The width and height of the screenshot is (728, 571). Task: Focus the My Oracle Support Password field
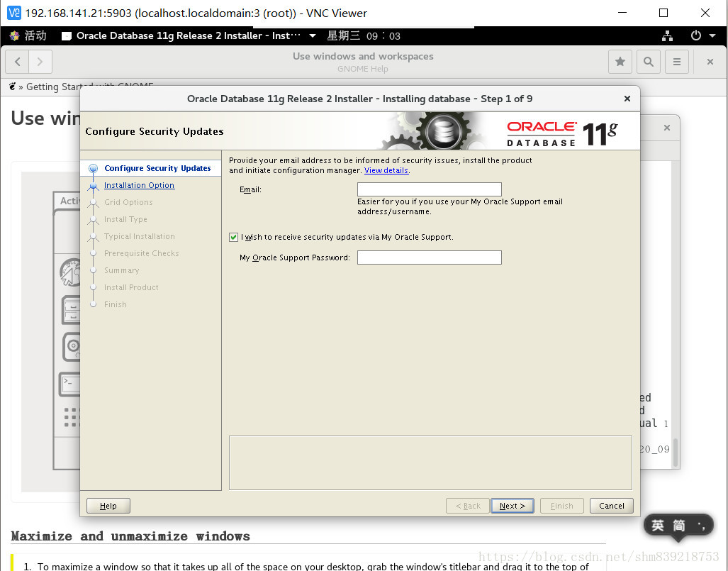[x=430, y=257]
